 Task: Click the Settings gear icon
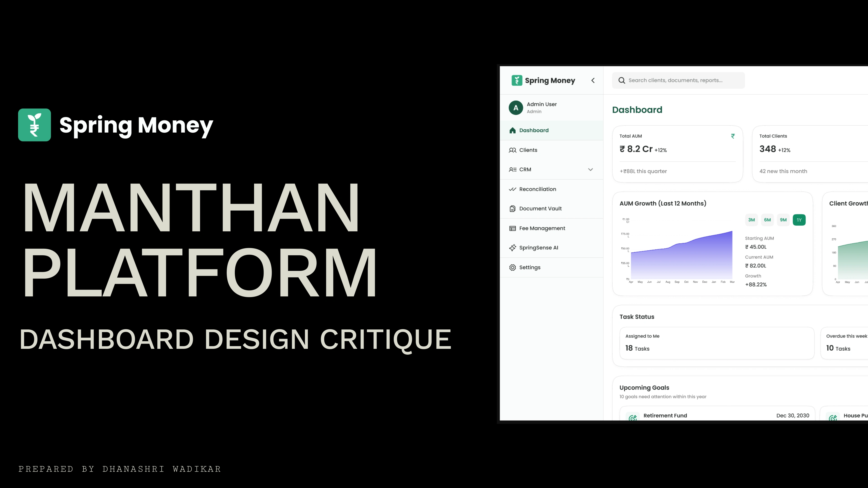coord(512,267)
